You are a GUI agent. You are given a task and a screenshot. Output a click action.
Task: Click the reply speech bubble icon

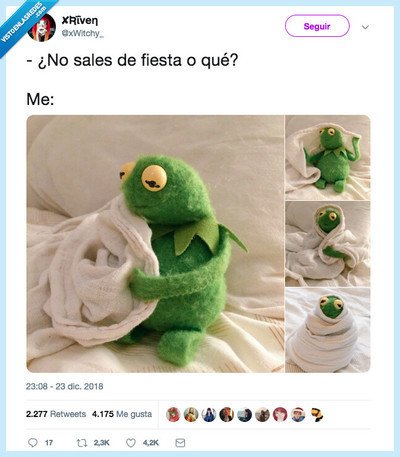(33, 443)
